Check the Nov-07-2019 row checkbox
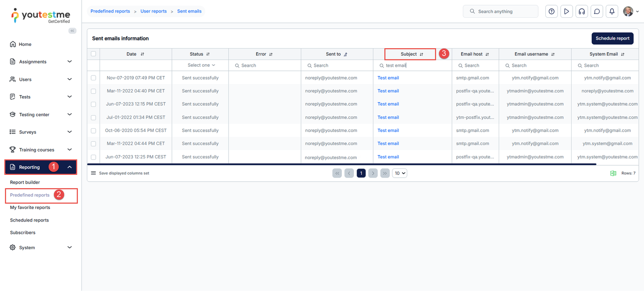The height and width of the screenshot is (291, 644). click(93, 78)
